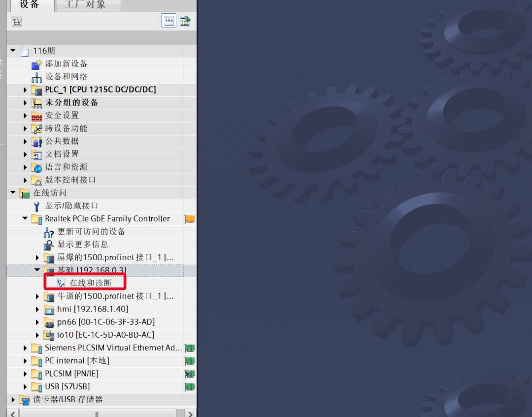Screen dimensions: 532x417
Task: Click the 未分组的设备 icon
Action: [36, 103]
